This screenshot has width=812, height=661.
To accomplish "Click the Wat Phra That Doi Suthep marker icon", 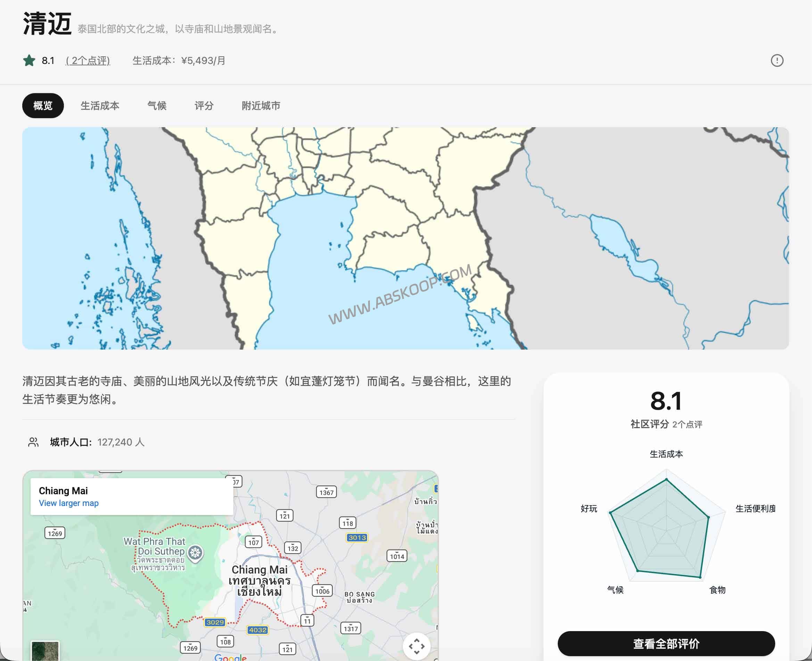I will [195, 552].
